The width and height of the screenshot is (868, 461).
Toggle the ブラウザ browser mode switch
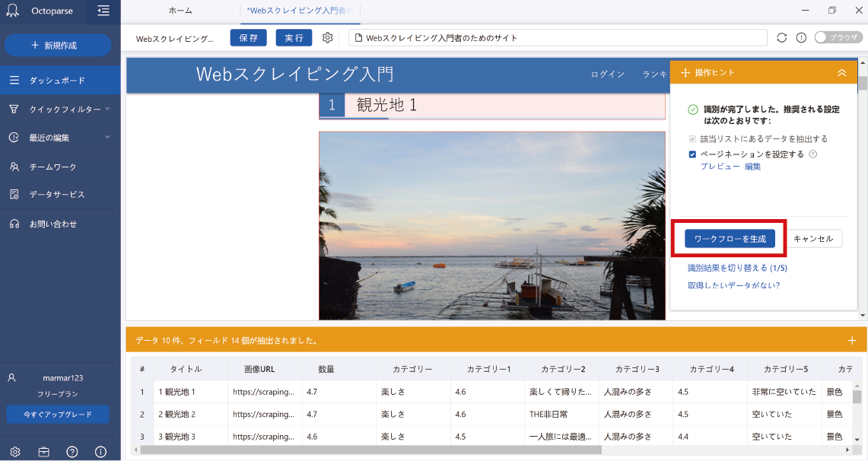tap(838, 37)
